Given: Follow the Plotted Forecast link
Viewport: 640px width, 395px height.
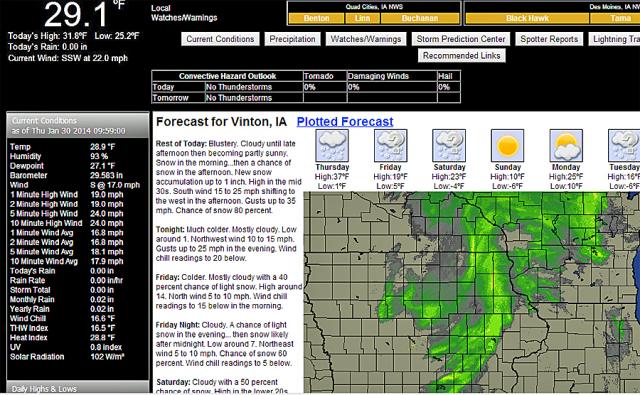Looking at the screenshot, I should 345,122.
